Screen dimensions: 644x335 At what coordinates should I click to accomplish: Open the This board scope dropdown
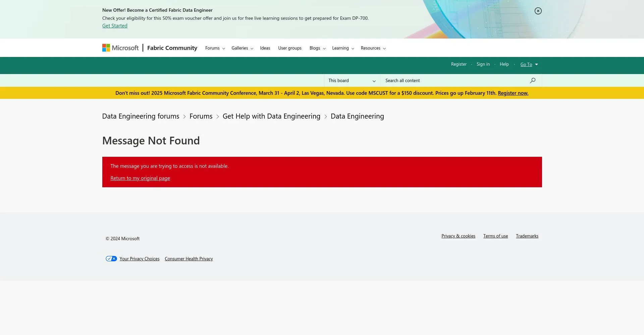point(352,81)
